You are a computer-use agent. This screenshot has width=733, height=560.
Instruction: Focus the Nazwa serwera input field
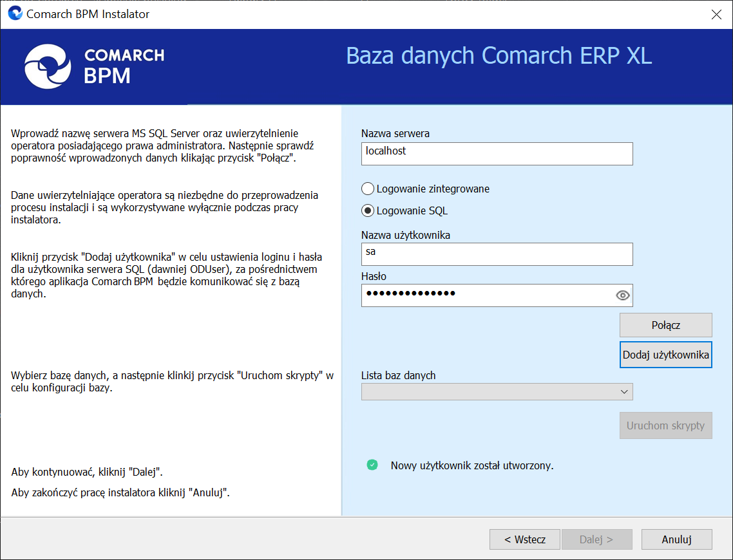click(497, 154)
